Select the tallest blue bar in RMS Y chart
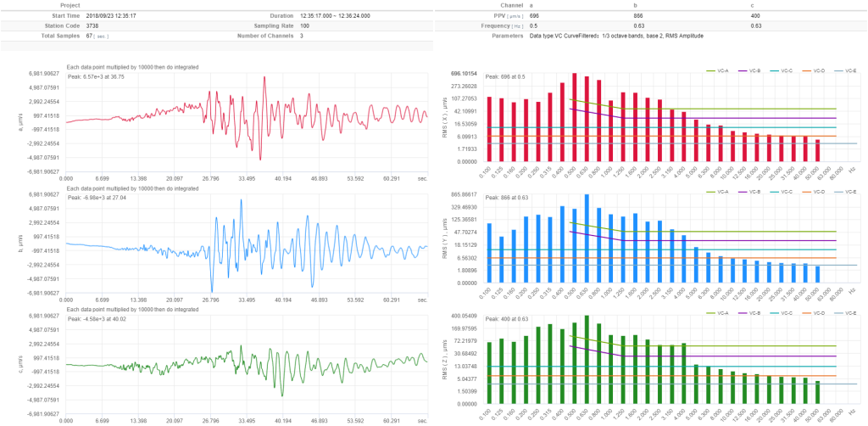Screen dimensions: 868x426 [587, 239]
